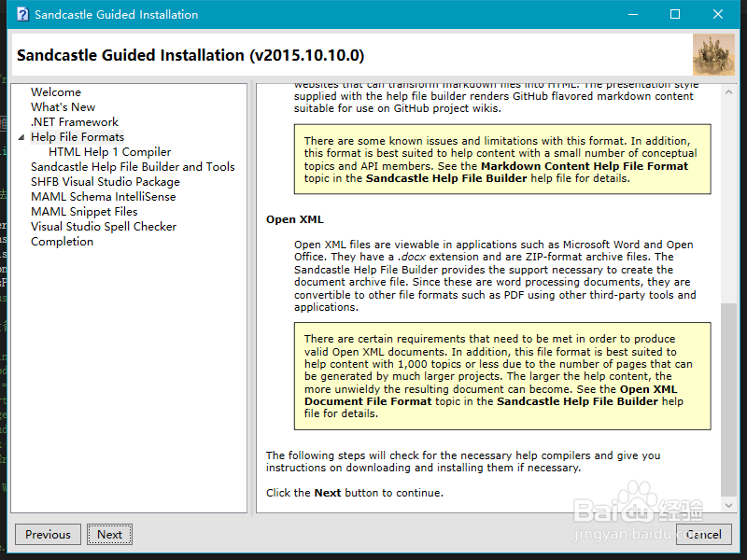Click the sandcastle logo image
The image size is (747, 560).
713,55
